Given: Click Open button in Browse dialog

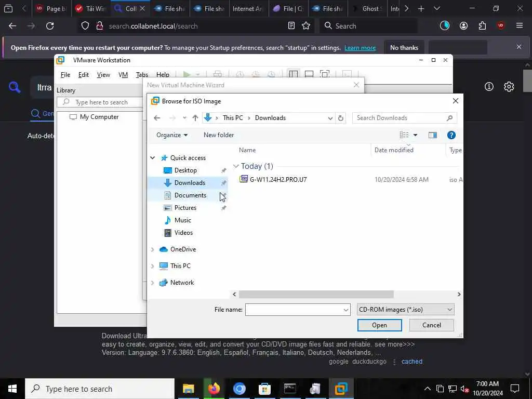Looking at the screenshot, I should (x=379, y=325).
